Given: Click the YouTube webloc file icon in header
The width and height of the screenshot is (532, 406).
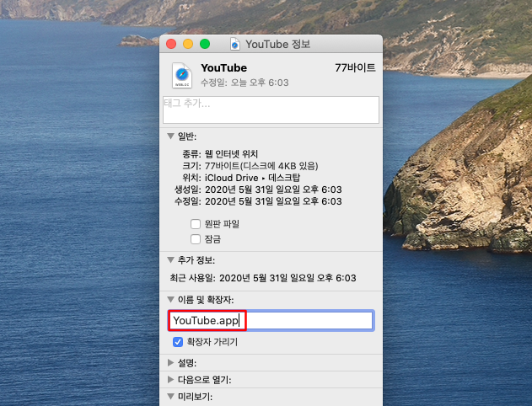Looking at the screenshot, I should click(182, 75).
